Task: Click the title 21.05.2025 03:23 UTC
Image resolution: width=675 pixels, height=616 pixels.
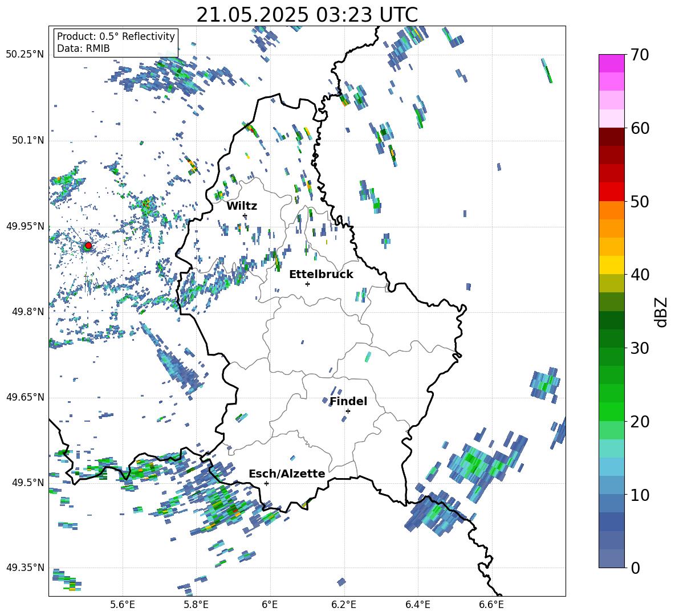Action: pyautogui.click(x=307, y=15)
